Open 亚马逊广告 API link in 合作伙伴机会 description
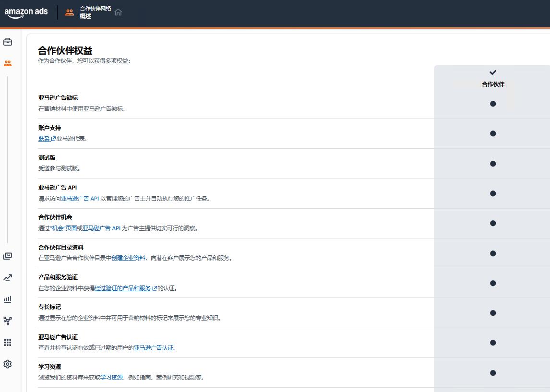 (101, 228)
